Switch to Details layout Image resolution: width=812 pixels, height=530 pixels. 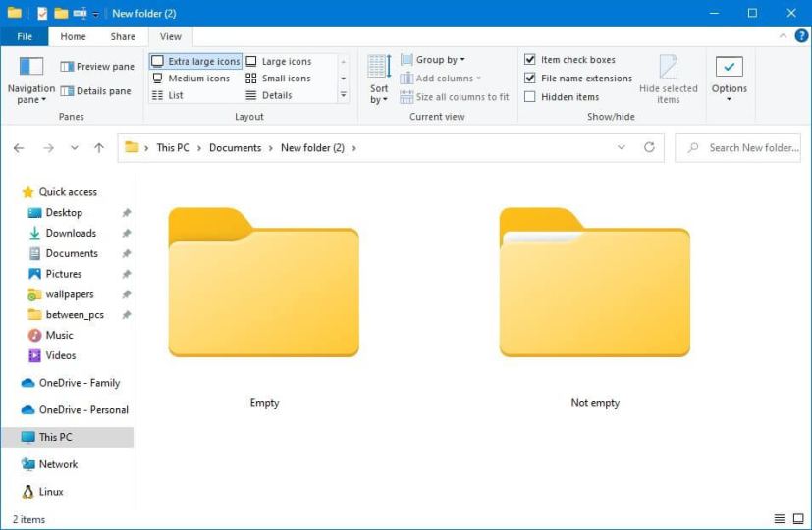coord(269,95)
